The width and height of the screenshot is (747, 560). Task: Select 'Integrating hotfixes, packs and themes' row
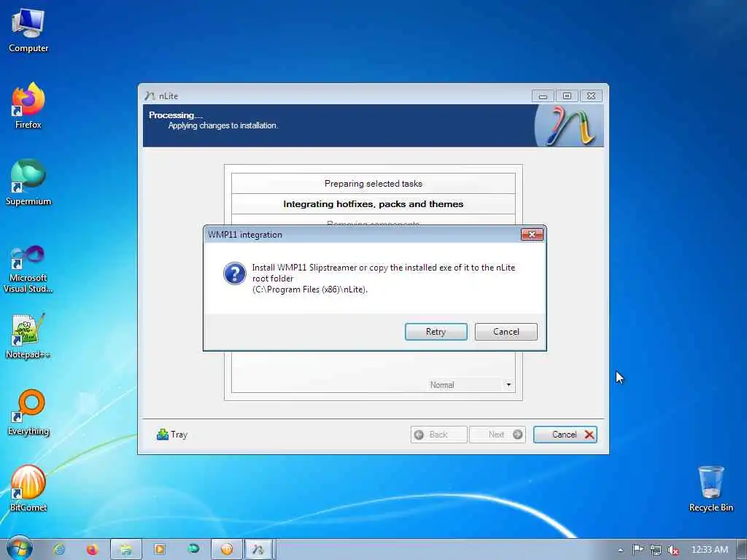tap(373, 204)
